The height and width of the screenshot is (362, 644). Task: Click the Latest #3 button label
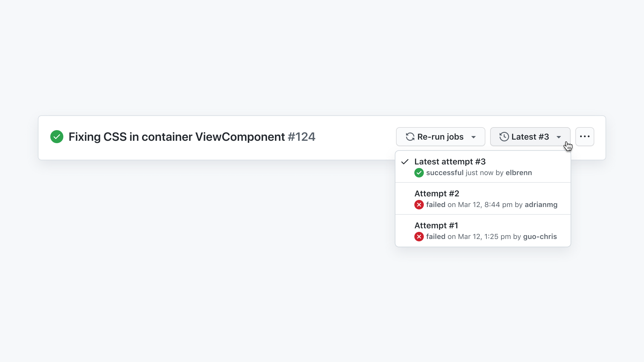point(530,137)
